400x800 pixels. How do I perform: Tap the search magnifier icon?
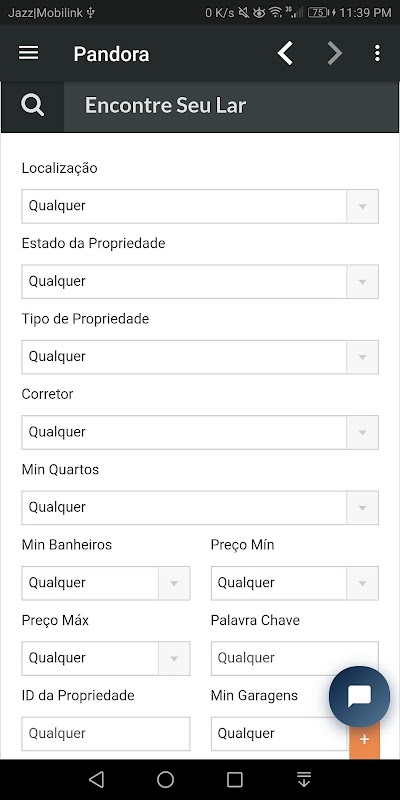pos(33,106)
